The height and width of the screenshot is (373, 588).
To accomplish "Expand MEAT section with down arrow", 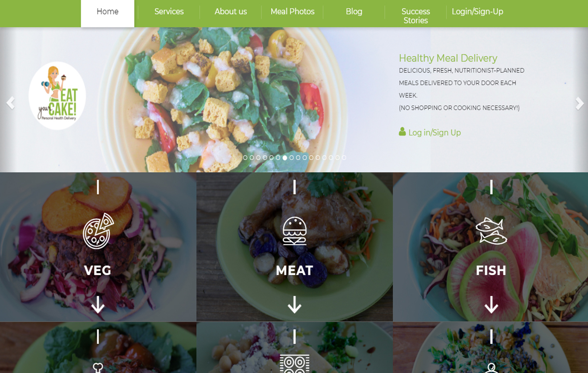I will point(295,305).
